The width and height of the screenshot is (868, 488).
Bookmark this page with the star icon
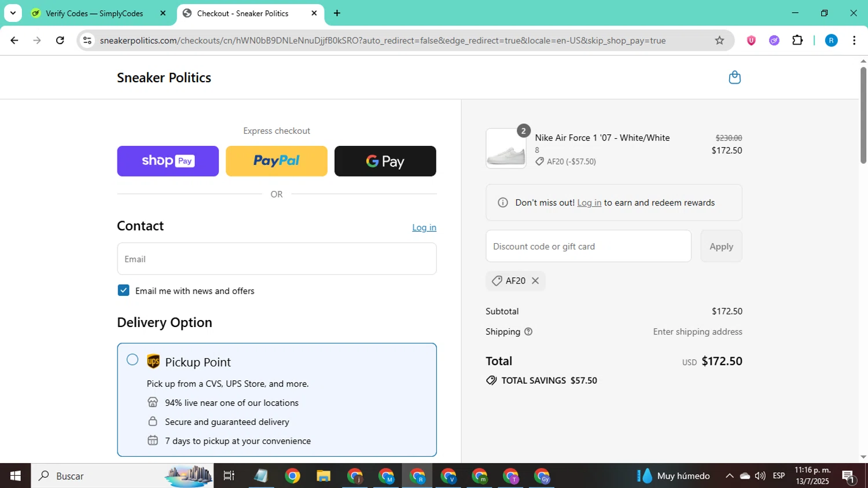click(x=719, y=41)
